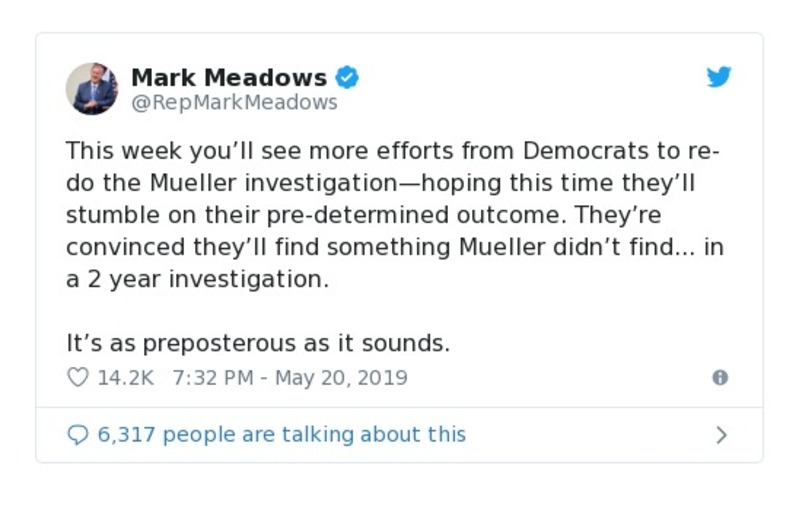Image resolution: width=799 pixels, height=513 pixels.
Task: Open the 7:32 PM - May 20, 2019 timestamp
Action: tap(290, 378)
